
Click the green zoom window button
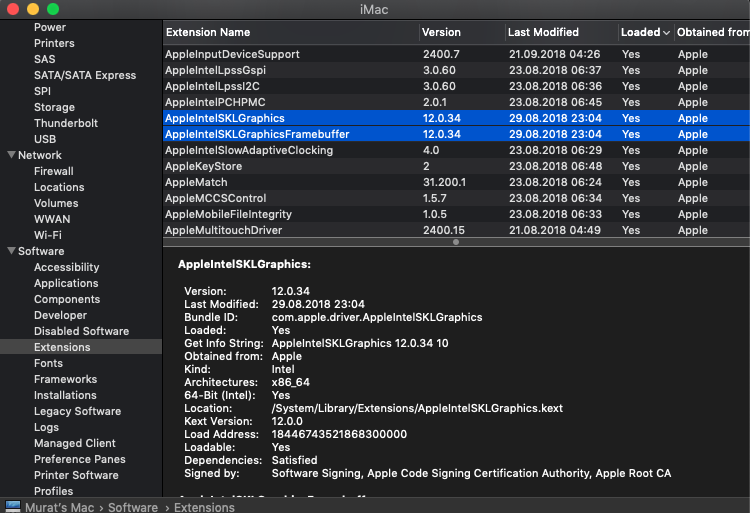pos(53,9)
